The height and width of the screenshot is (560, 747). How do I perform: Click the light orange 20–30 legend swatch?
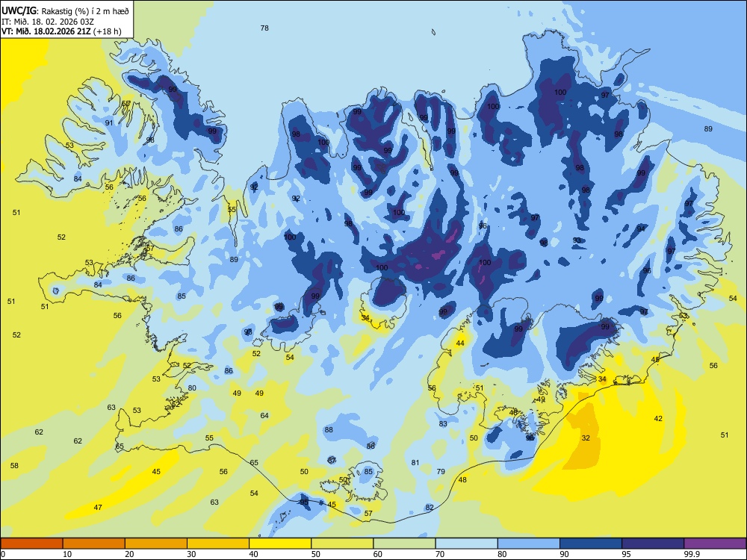point(156,544)
